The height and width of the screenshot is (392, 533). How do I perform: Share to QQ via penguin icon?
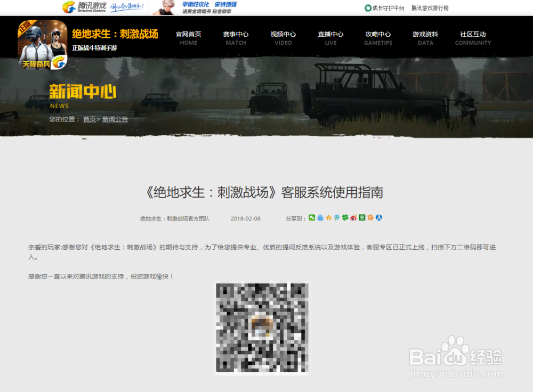point(320,218)
